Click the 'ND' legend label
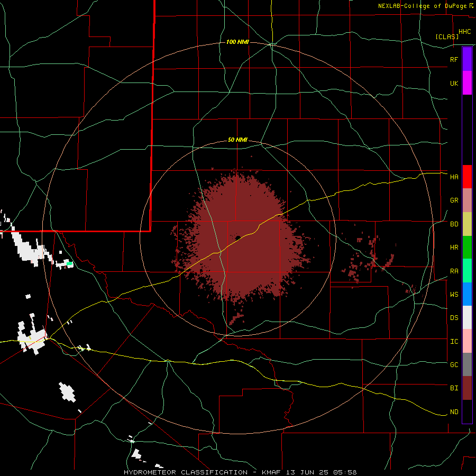 tap(454, 412)
